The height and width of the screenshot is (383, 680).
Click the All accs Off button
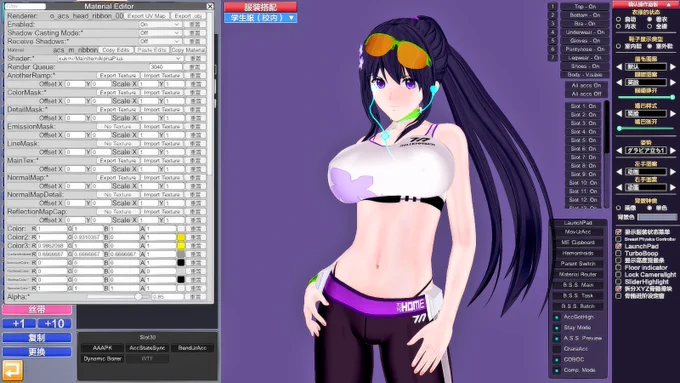click(586, 94)
